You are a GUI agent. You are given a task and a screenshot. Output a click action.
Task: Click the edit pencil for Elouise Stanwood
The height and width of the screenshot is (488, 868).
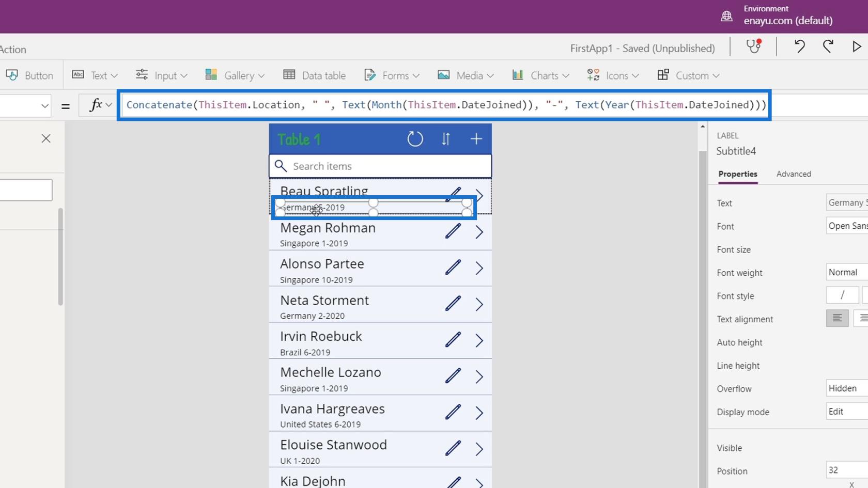[453, 448]
